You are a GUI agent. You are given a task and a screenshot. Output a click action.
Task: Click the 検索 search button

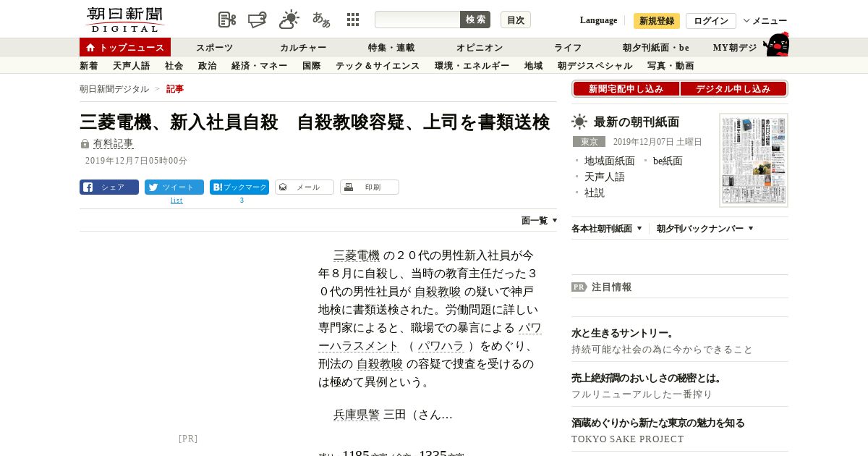[x=475, y=20]
